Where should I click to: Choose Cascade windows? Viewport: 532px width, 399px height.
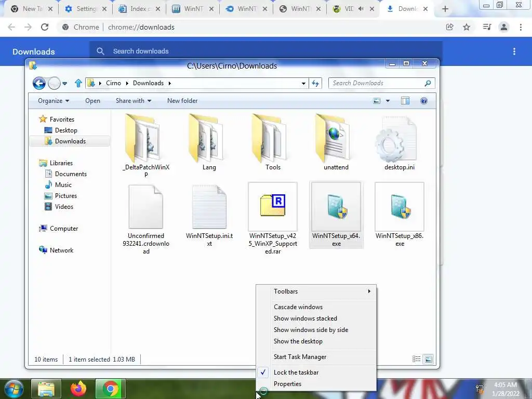coord(316,307)
